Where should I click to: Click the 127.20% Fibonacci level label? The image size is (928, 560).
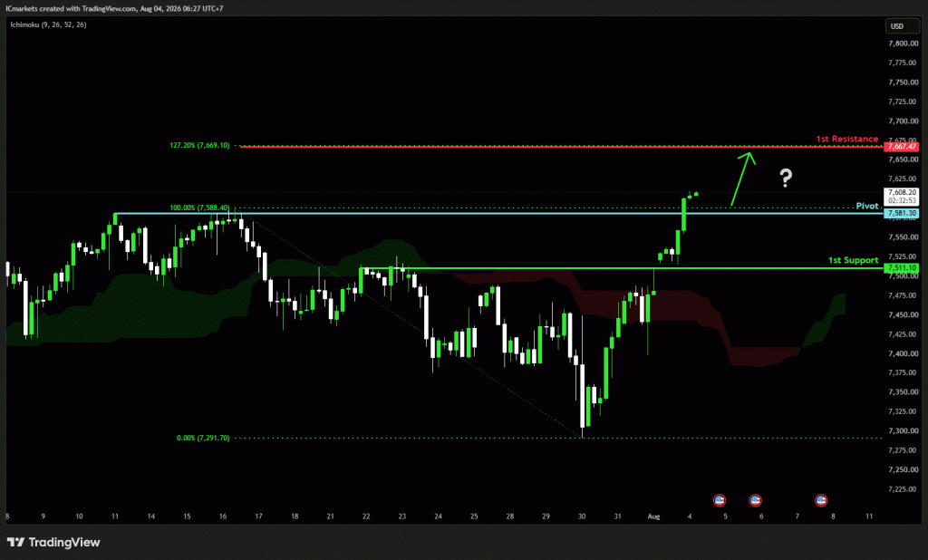coord(199,145)
